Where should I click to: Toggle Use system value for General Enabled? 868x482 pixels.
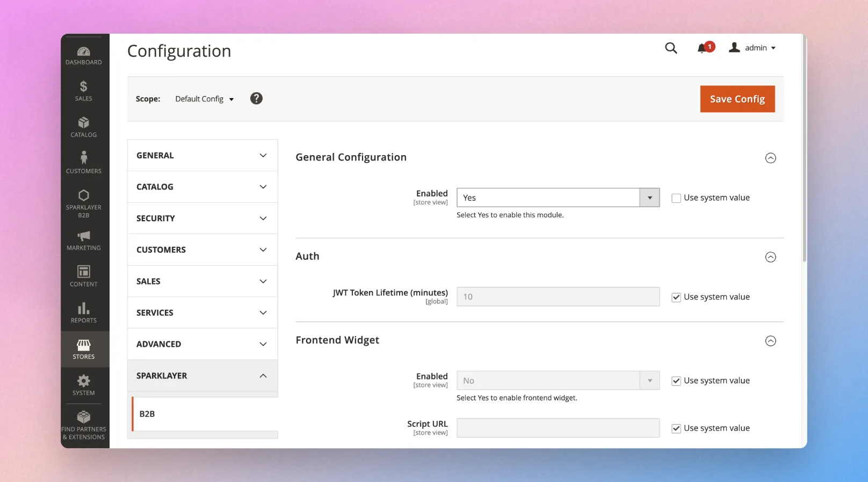point(676,198)
